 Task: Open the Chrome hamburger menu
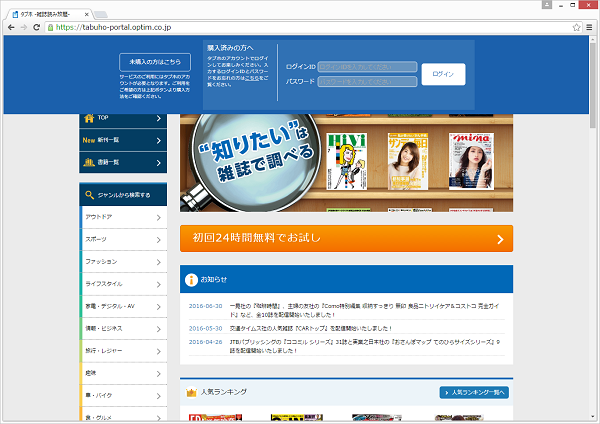[589, 27]
